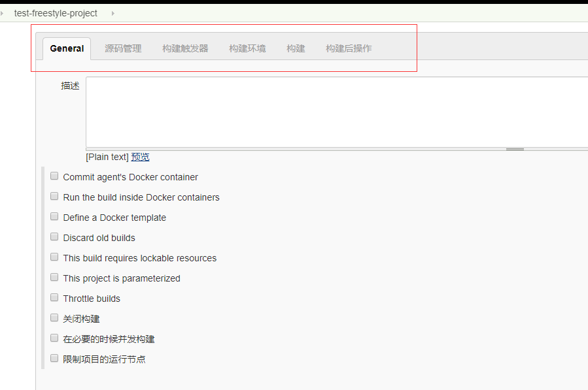The height and width of the screenshot is (390, 588).
Task: Jump to the 构建 tab
Action: (296, 48)
